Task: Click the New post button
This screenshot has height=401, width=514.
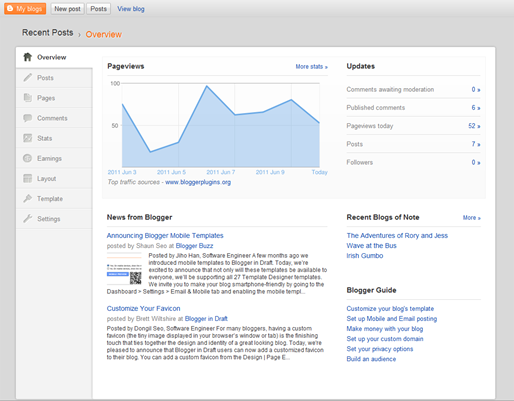Action: pyautogui.click(x=67, y=9)
